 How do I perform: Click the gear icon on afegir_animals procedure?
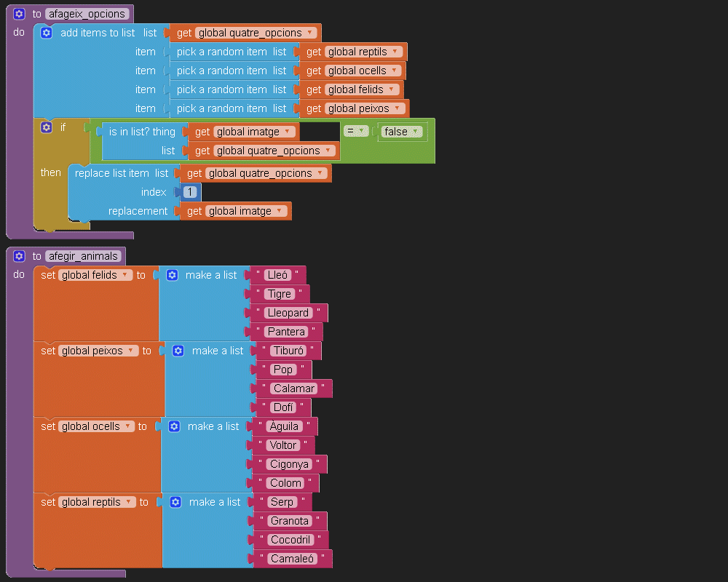point(19,256)
